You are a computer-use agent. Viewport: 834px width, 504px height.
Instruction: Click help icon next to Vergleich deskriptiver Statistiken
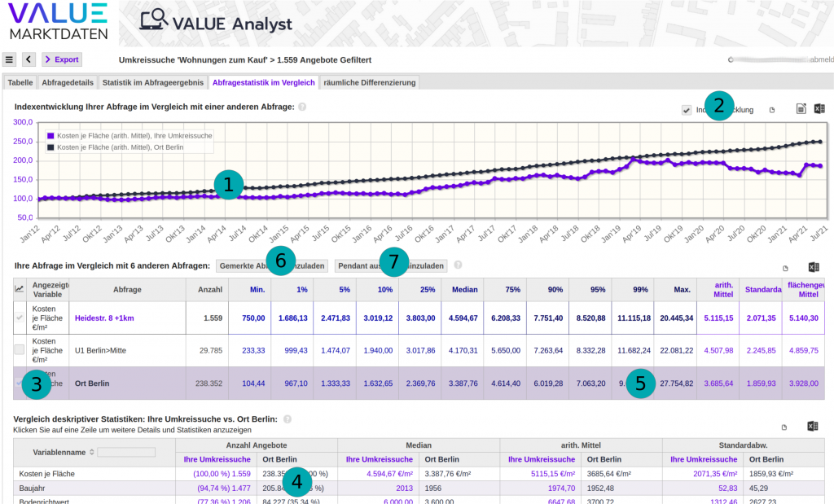click(288, 419)
